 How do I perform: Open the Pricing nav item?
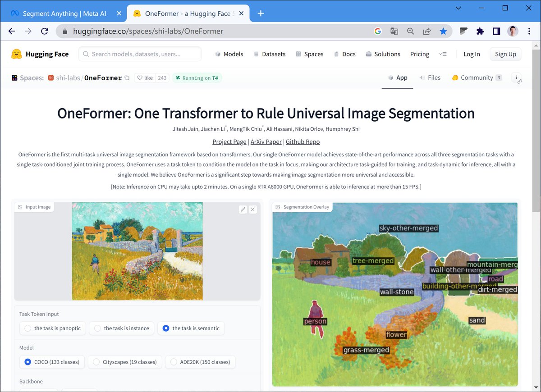pyautogui.click(x=420, y=54)
